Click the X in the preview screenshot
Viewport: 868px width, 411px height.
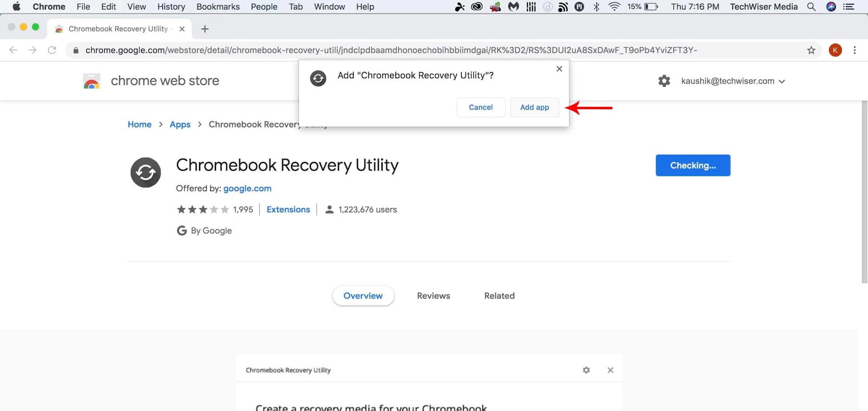610,370
